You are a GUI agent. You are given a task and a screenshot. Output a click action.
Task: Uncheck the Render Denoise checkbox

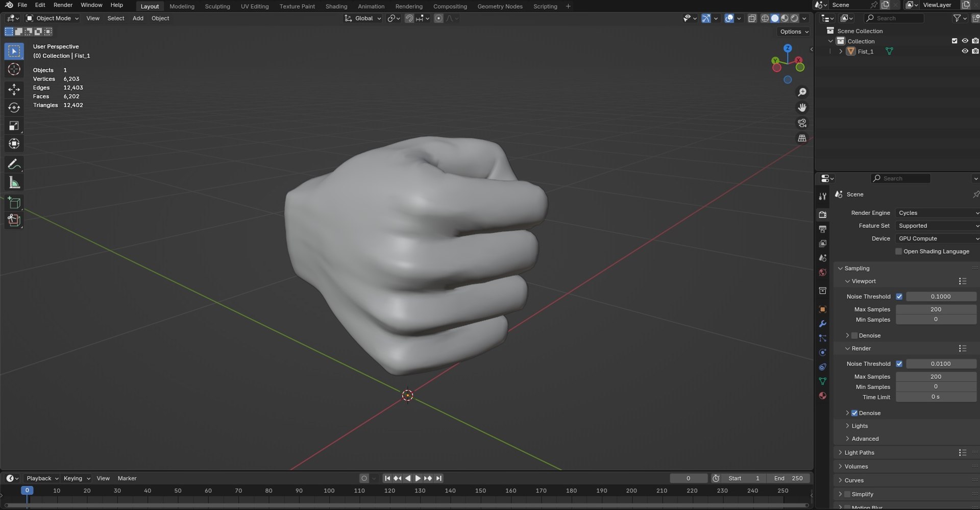tap(854, 413)
